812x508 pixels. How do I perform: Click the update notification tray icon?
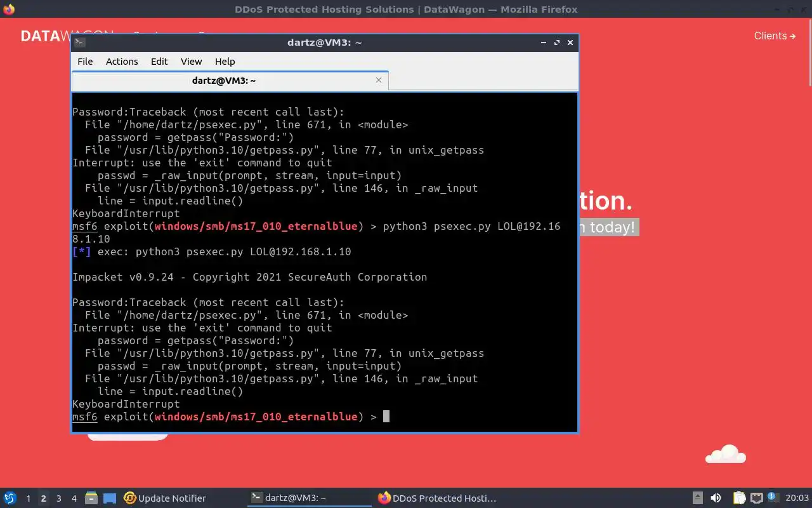773,497
